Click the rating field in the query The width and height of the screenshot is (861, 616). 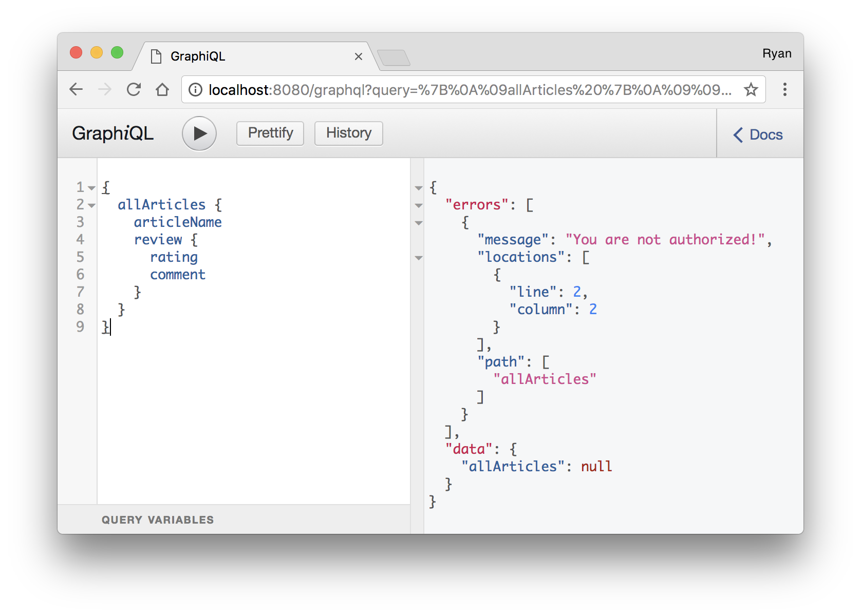[x=174, y=257]
